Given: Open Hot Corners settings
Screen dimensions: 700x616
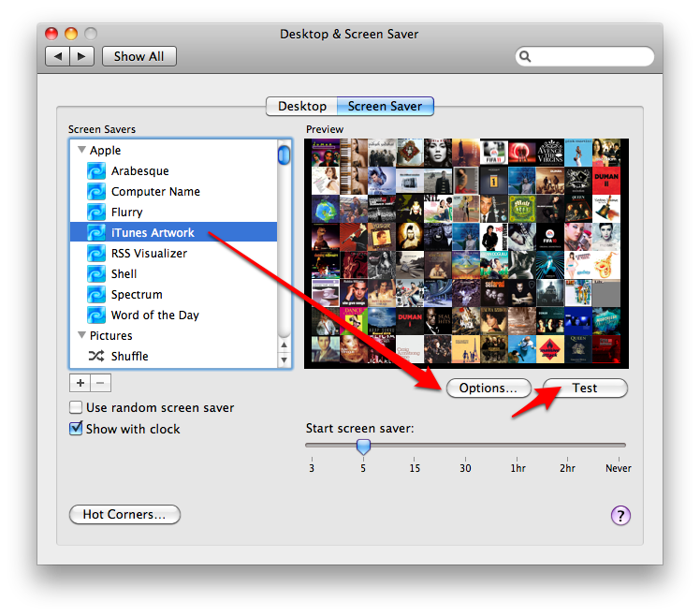Looking at the screenshot, I should 124,514.
